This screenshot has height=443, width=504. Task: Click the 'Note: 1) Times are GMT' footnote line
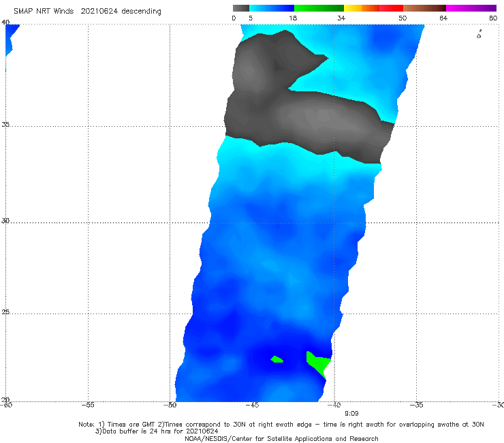pos(281,425)
